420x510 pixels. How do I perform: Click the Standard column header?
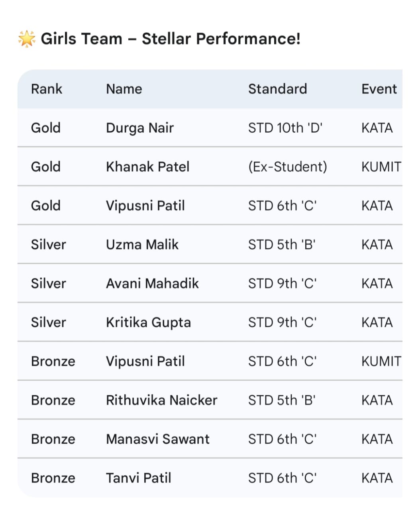277,89
